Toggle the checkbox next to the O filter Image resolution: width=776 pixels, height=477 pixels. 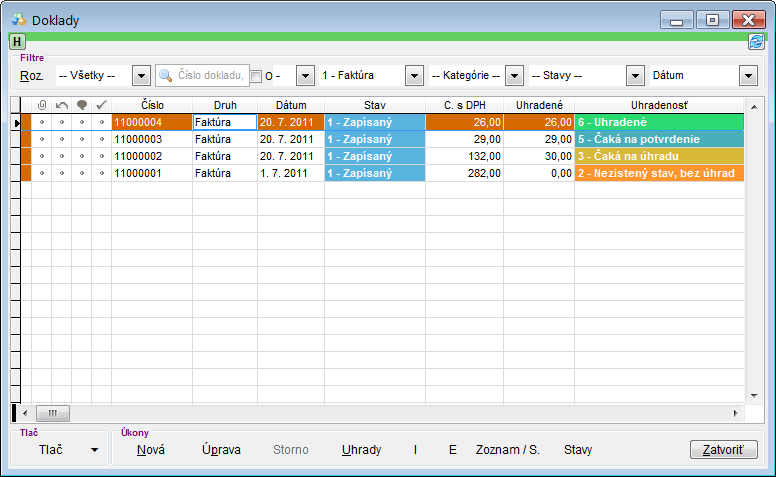256,76
